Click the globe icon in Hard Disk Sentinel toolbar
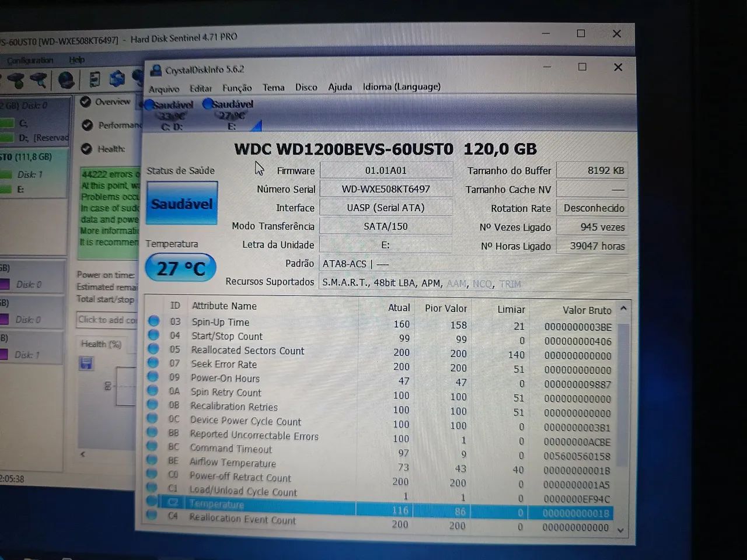 pyautogui.click(x=67, y=79)
